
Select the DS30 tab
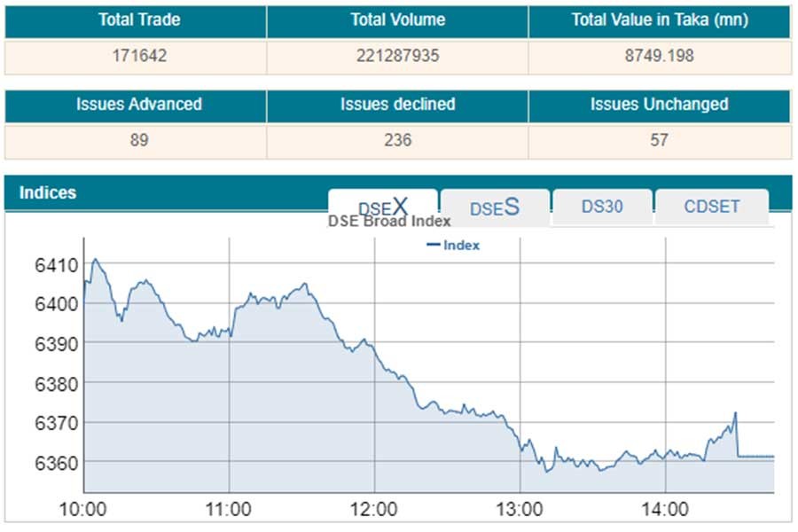tap(602, 207)
